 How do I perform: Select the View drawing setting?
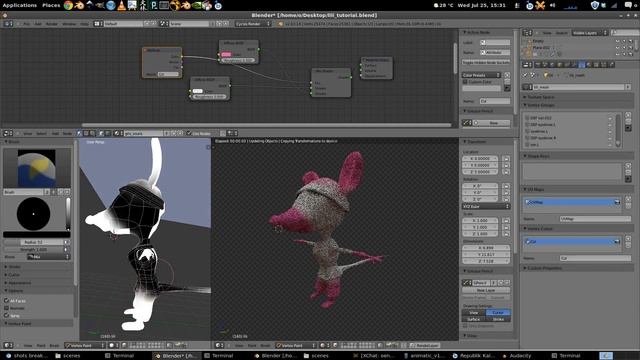[474, 313]
